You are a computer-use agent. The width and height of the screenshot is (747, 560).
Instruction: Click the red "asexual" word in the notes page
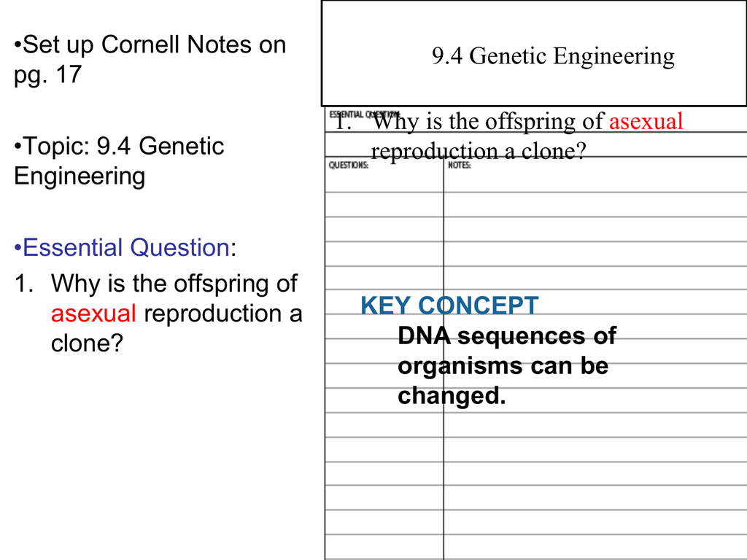click(x=646, y=121)
